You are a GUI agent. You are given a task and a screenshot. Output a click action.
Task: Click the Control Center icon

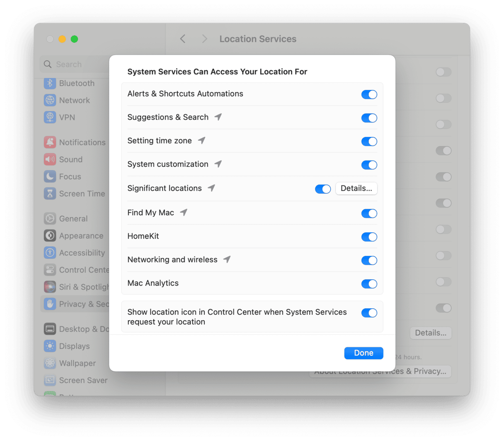(50, 270)
